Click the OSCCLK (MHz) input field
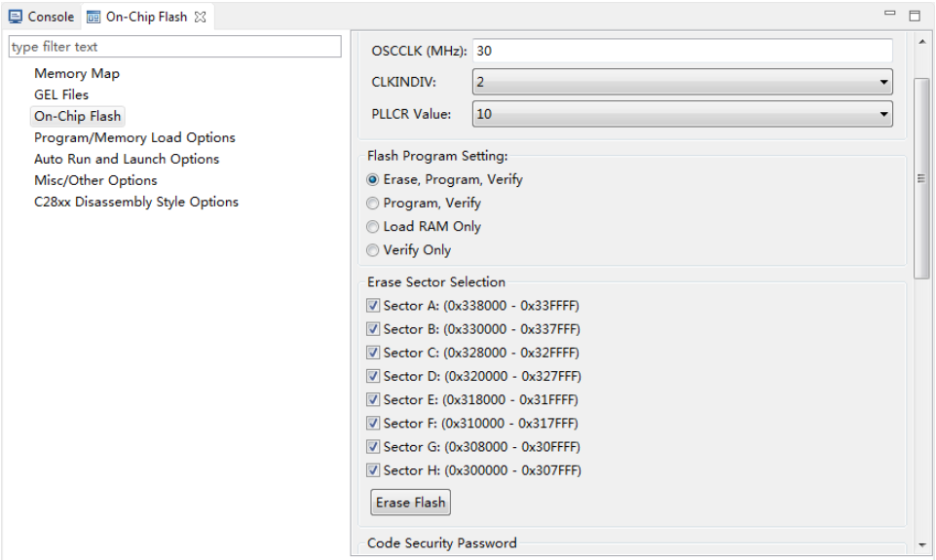Viewport: 936px width, 560px height. [683, 51]
